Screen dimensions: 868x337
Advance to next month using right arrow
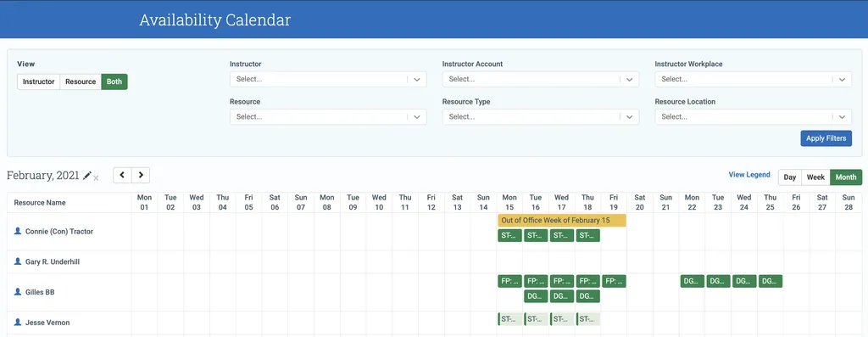[141, 175]
